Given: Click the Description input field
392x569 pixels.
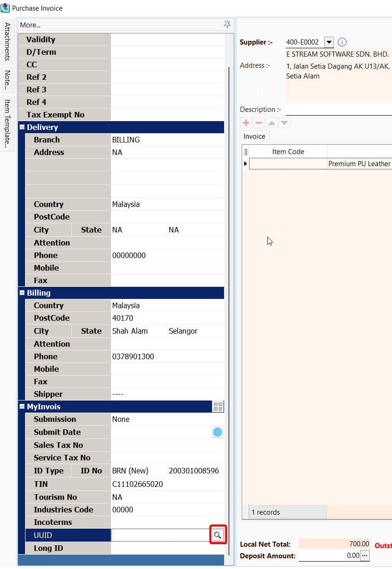Looking at the screenshot, I should click(339, 110).
